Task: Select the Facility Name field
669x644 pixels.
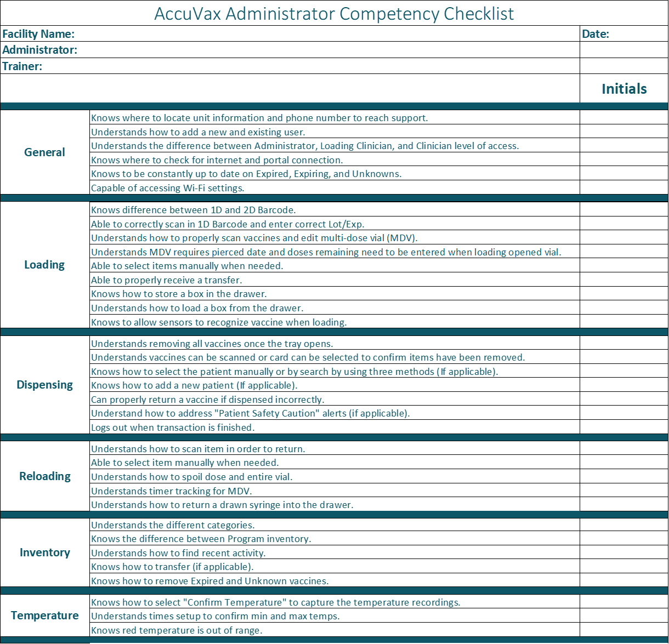Action: coord(290,33)
